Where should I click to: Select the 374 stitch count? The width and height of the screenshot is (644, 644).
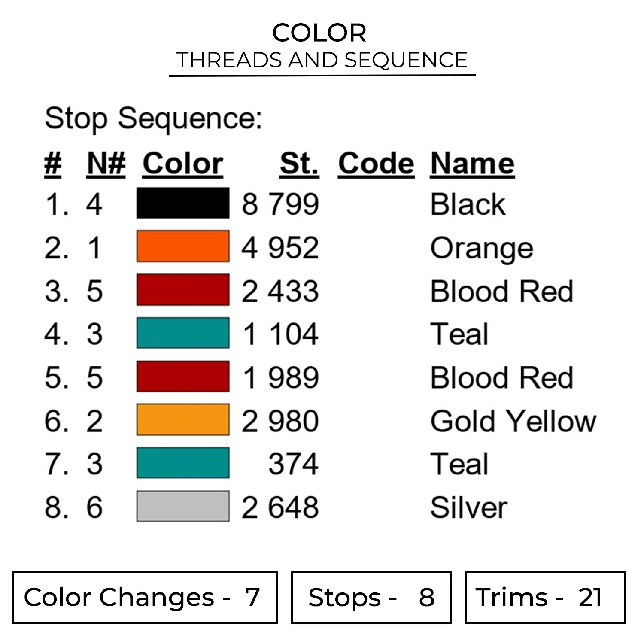[x=293, y=464]
